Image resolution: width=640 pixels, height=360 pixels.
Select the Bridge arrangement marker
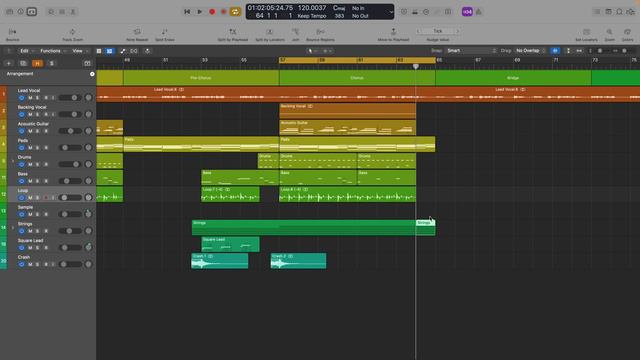click(513, 78)
